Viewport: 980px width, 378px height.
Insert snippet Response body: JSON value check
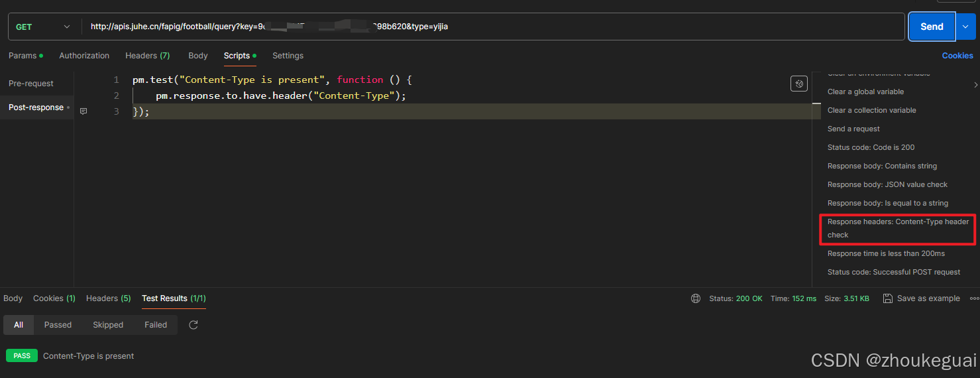coord(887,184)
